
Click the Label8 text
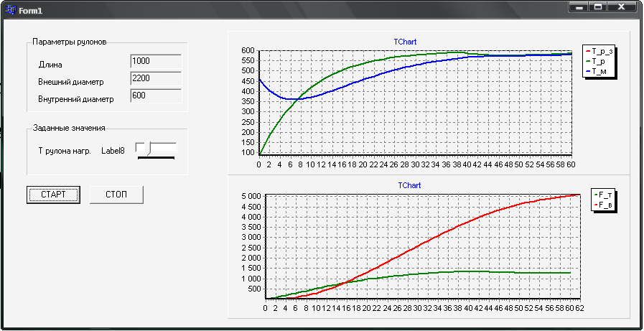(x=113, y=151)
